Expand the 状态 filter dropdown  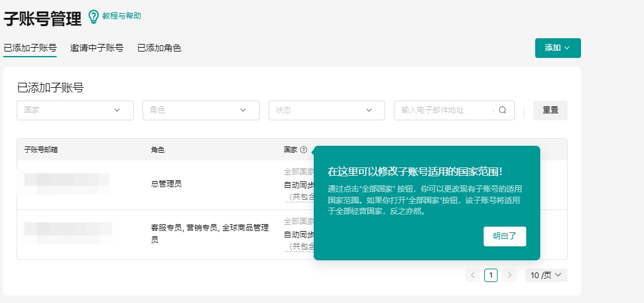[326, 110]
